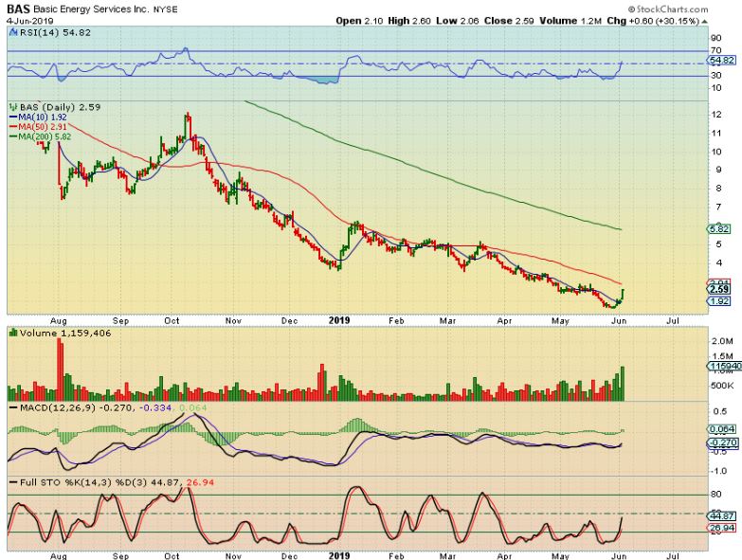Viewport: 742px width, 560px height.
Task: Click the RSI(14) legend icon
Action: click(12, 32)
